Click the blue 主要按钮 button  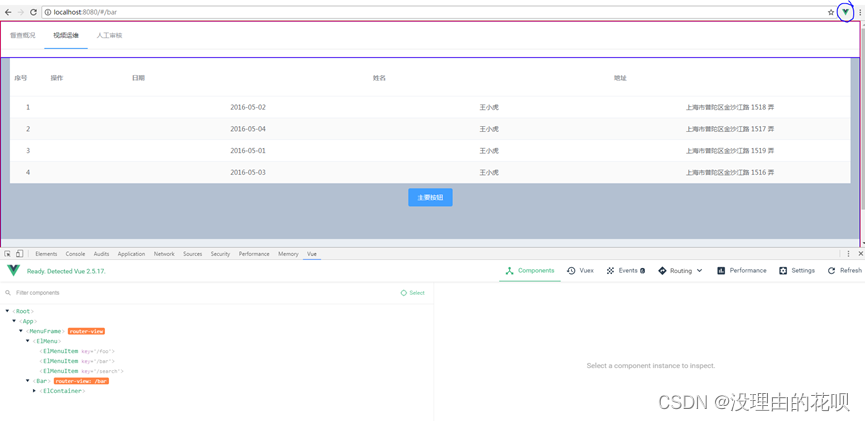point(430,197)
